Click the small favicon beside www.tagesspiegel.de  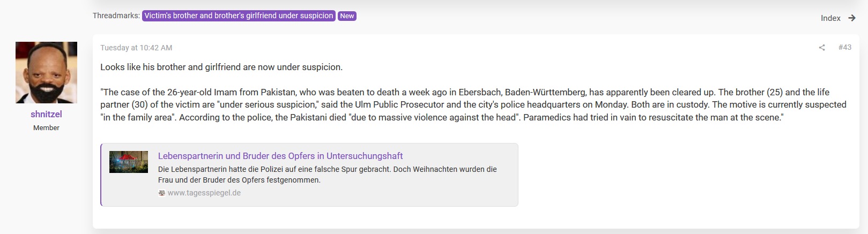(x=161, y=193)
